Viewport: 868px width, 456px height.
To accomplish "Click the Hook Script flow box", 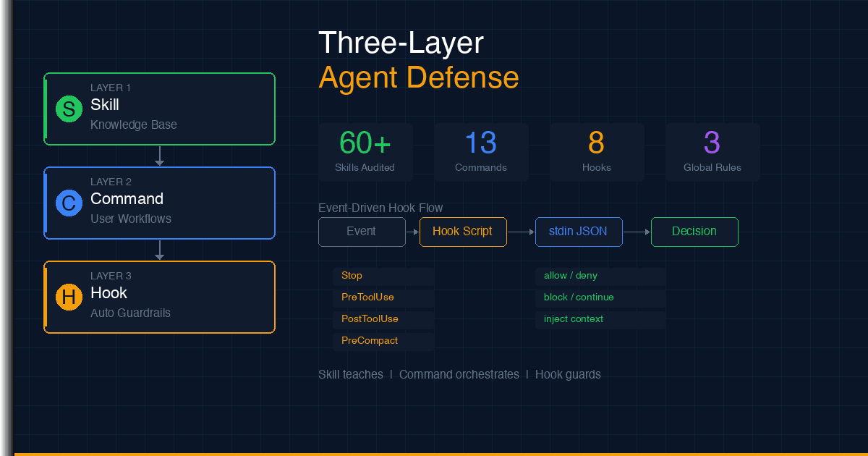I will click(x=463, y=232).
